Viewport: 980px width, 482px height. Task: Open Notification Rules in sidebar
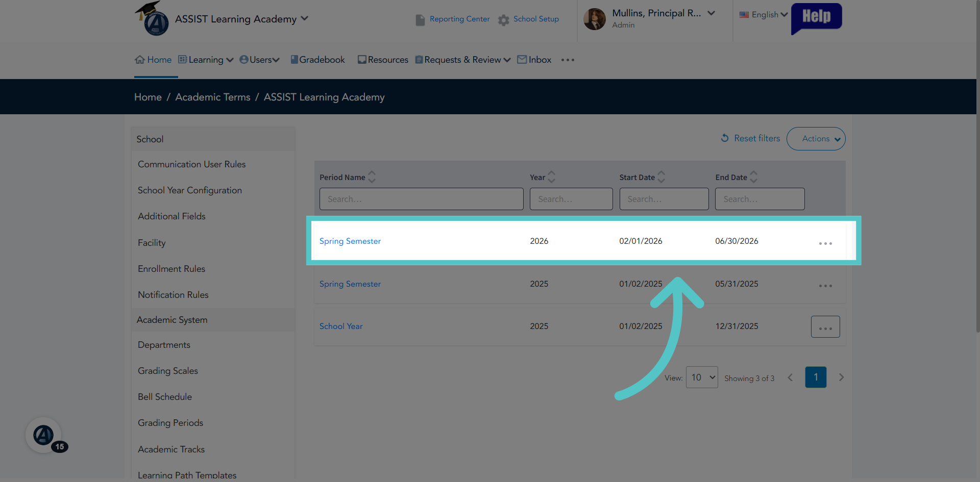(173, 295)
